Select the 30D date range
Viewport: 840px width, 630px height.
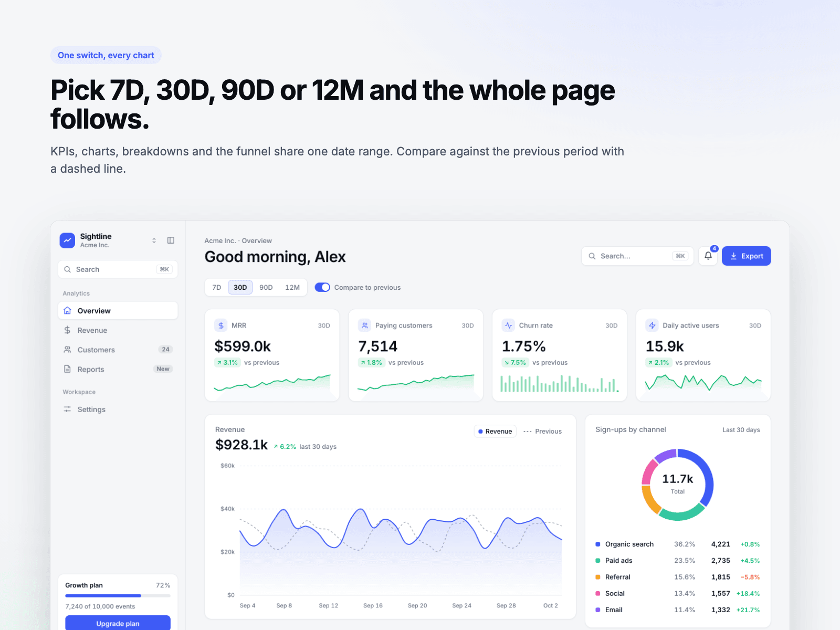(x=240, y=287)
